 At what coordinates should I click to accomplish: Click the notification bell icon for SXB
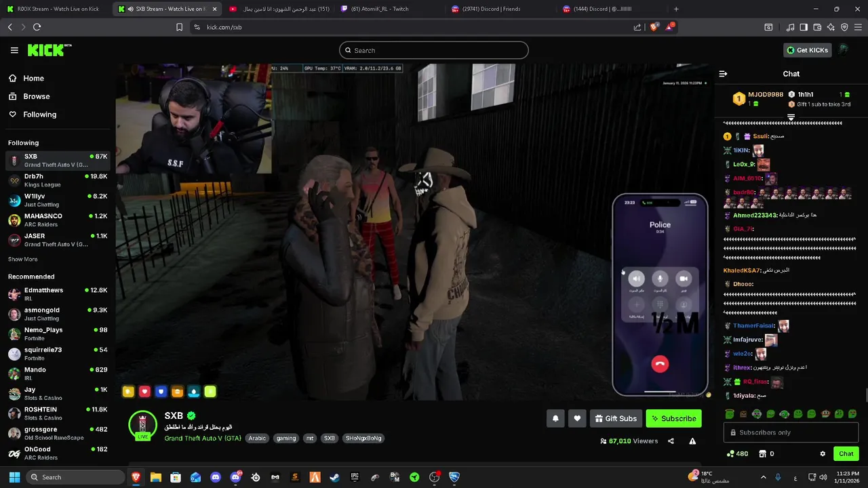[555, 419]
